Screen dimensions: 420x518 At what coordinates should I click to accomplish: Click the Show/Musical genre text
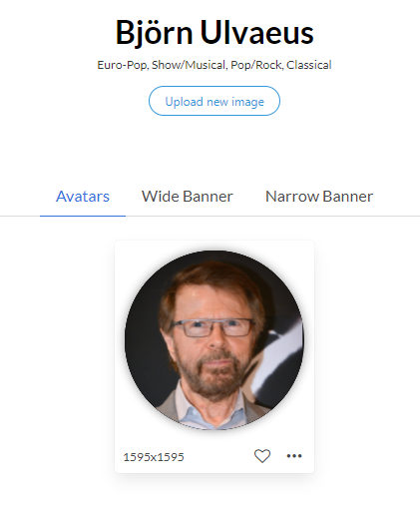click(189, 65)
